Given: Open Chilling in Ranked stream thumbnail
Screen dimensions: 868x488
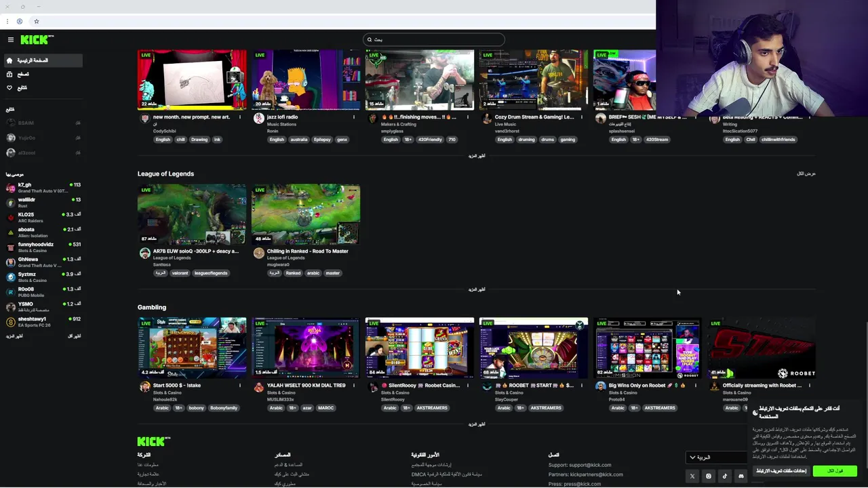Looking at the screenshot, I should coord(306,214).
